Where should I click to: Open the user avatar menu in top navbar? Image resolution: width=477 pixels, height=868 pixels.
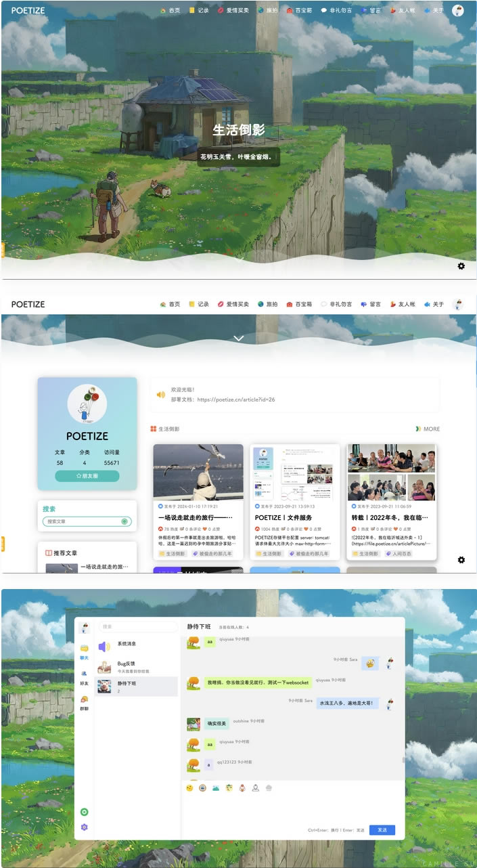point(458,10)
